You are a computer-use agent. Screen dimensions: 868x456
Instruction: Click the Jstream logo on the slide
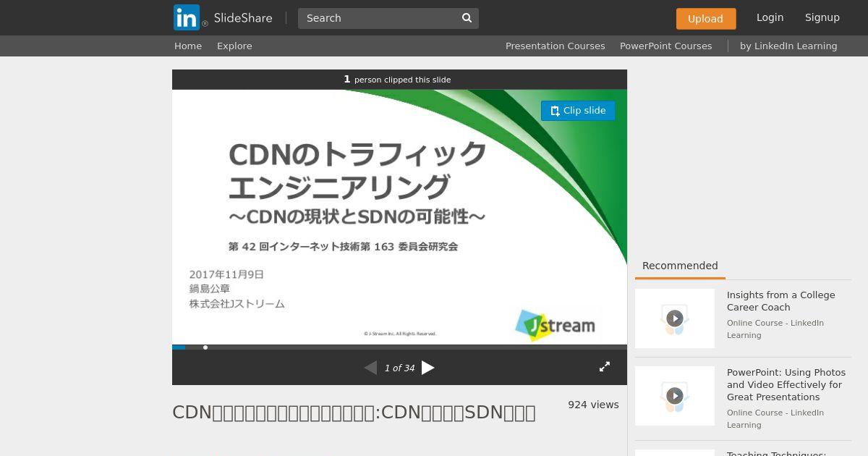pos(555,325)
